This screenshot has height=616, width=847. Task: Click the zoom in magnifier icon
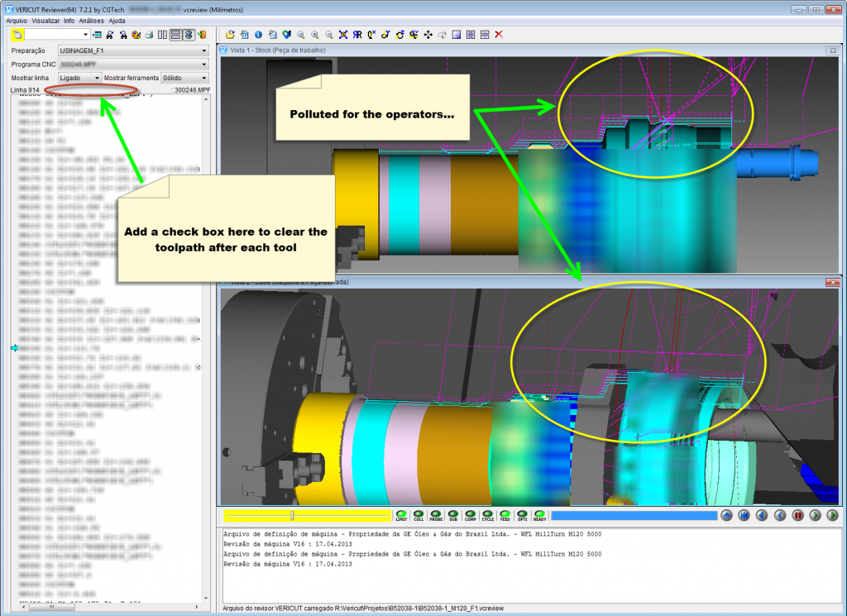tap(315, 35)
